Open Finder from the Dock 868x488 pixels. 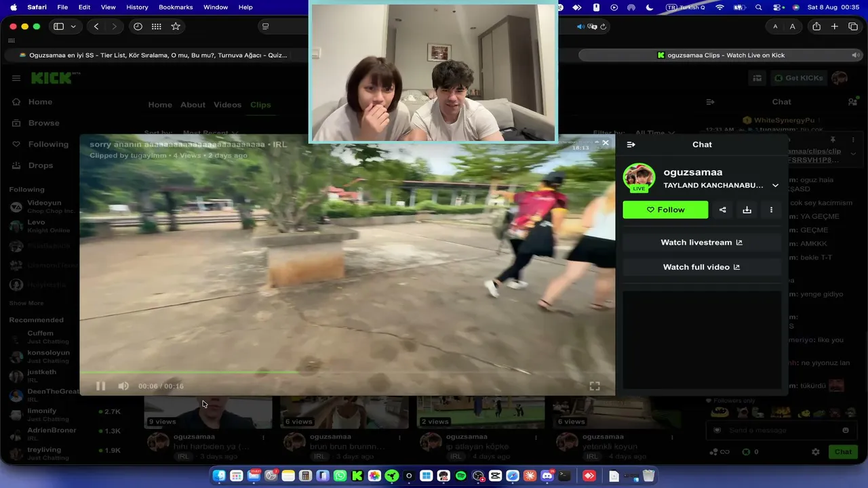pos(219,476)
